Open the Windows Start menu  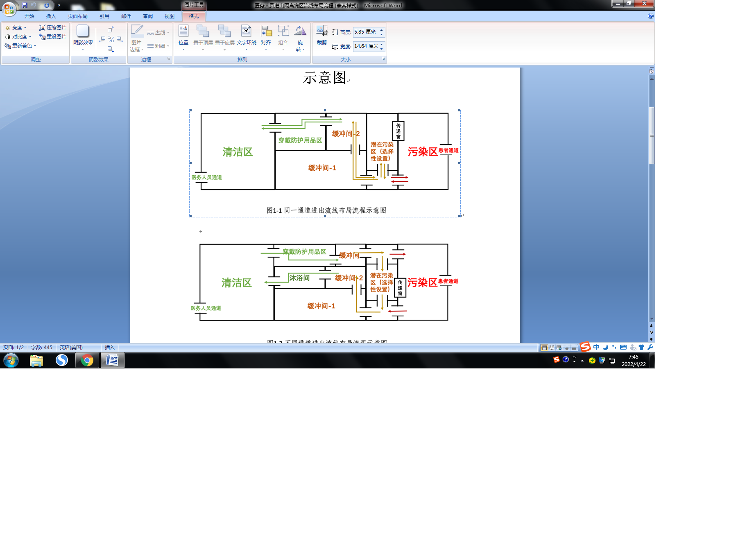[11, 361]
